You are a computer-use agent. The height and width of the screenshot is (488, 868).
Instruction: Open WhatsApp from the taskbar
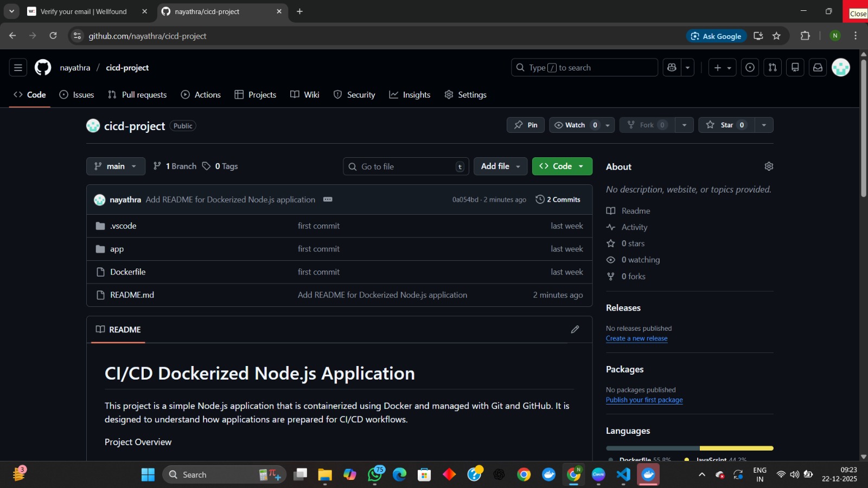point(375,474)
